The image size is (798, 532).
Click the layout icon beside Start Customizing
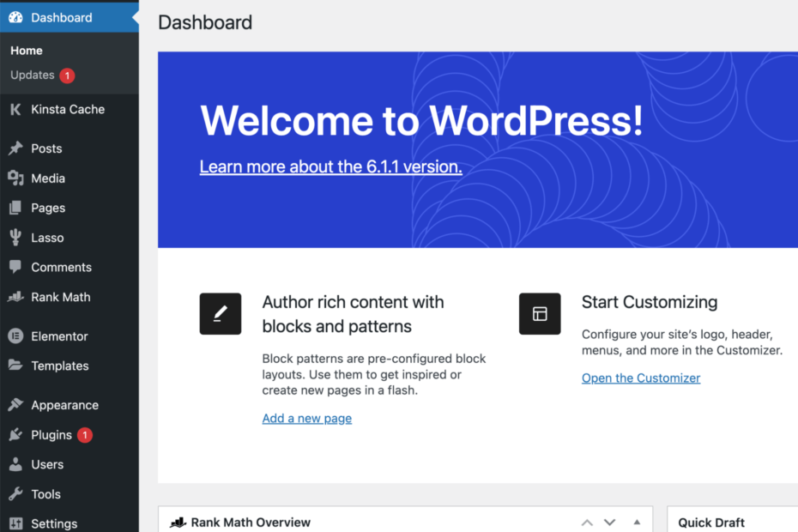(540, 313)
